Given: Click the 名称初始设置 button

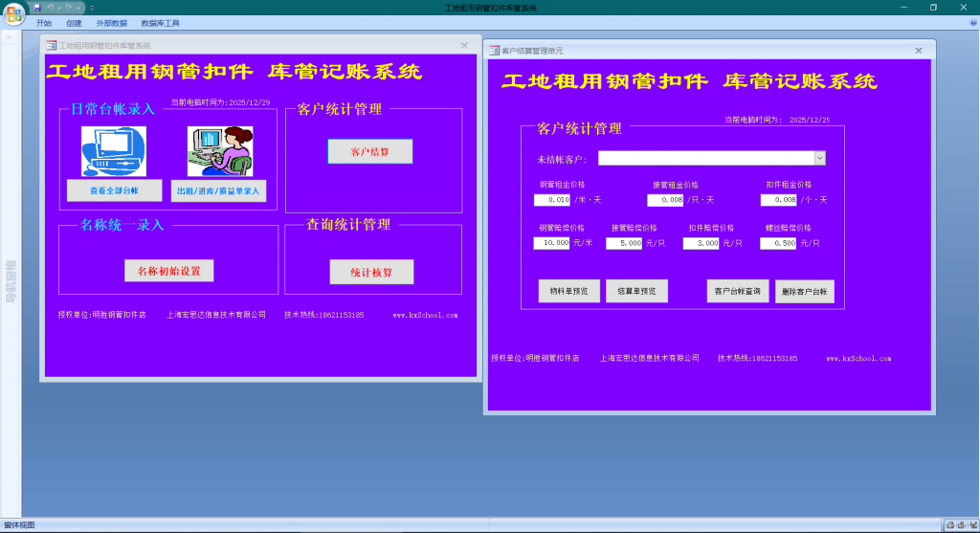Looking at the screenshot, I should click(168, 271).
